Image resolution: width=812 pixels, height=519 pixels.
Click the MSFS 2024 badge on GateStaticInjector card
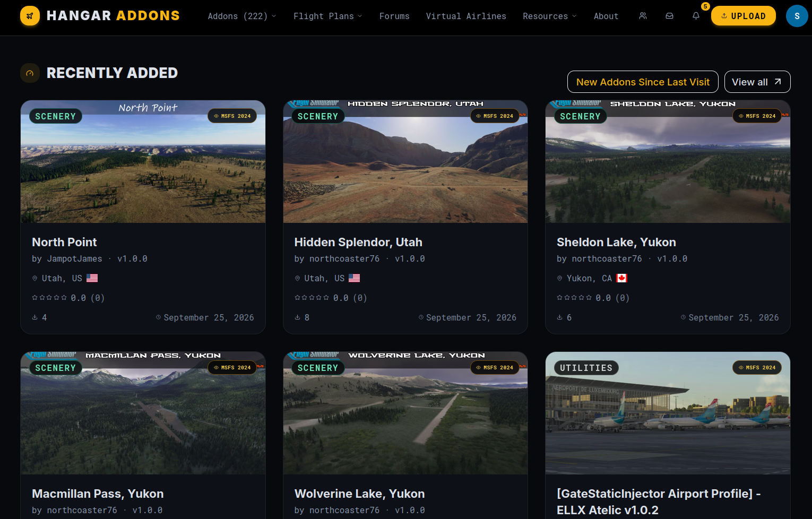coord(757,367)
